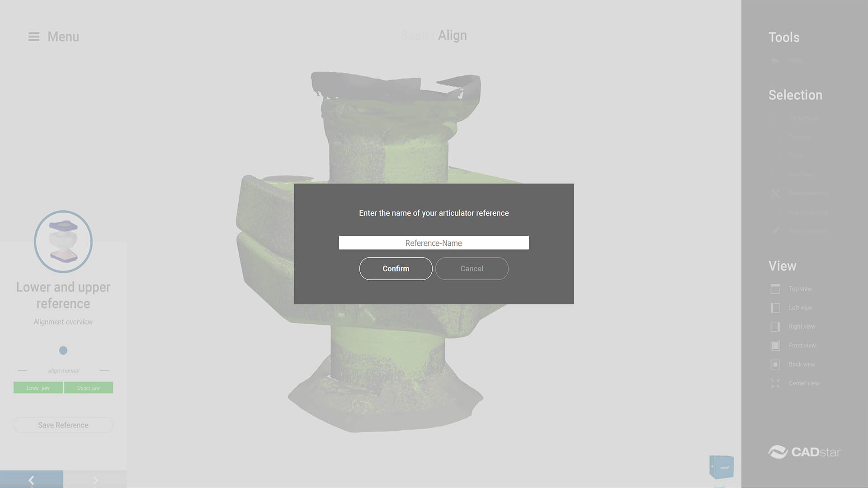Screen dimensions: 868x488
Task: Click the Save Reference button
Action: point(63,425)
